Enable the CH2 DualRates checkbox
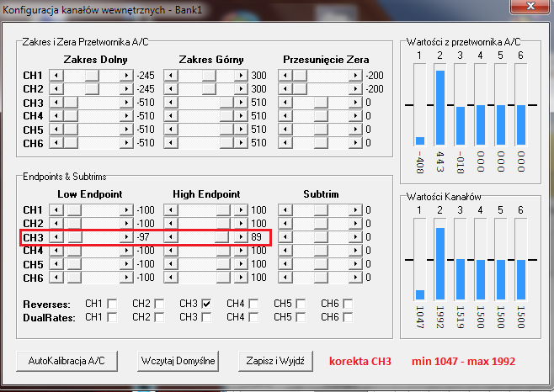 coord(159,317)
